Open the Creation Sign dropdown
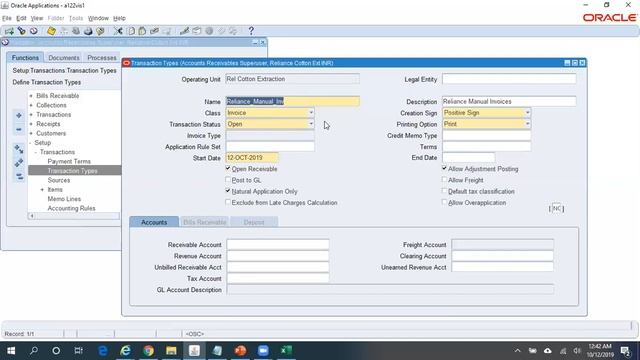The width and height of the screenshot is (640, 360). 527,113
